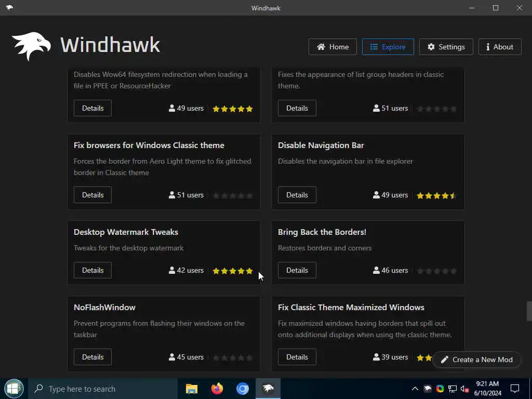Open Details for the list group headers mod
This screenshot has height=399, width=532.
[297, 108]
